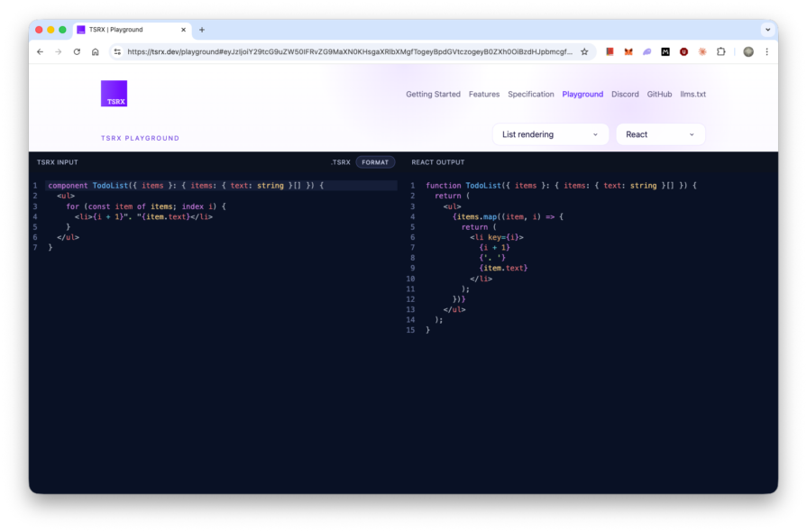View site information icon in address bar
The width and height of the screenshot is (807, 532).
pos(117,51)
